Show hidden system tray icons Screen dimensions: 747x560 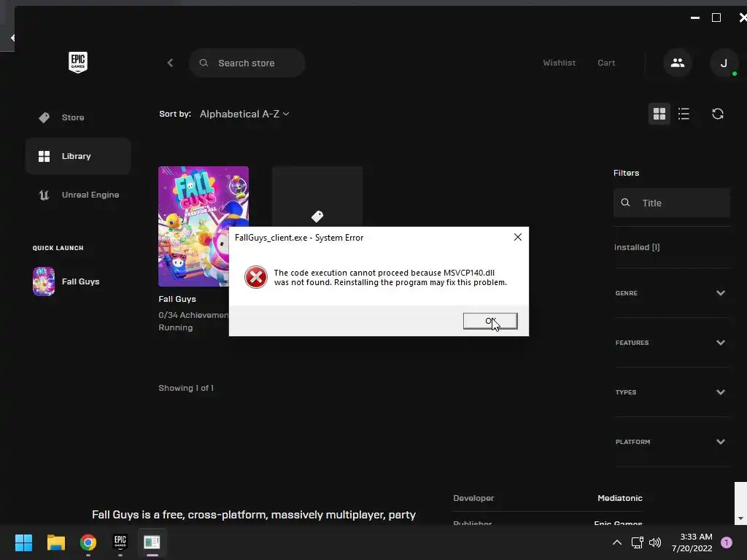click(x=617, y=542)
